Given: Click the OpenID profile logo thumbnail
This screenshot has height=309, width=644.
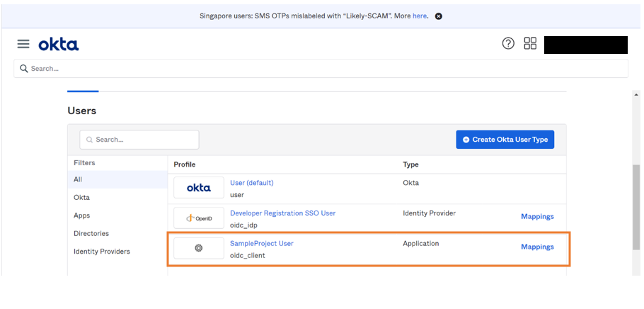Looking at the screenshot, I should point(198,218).
